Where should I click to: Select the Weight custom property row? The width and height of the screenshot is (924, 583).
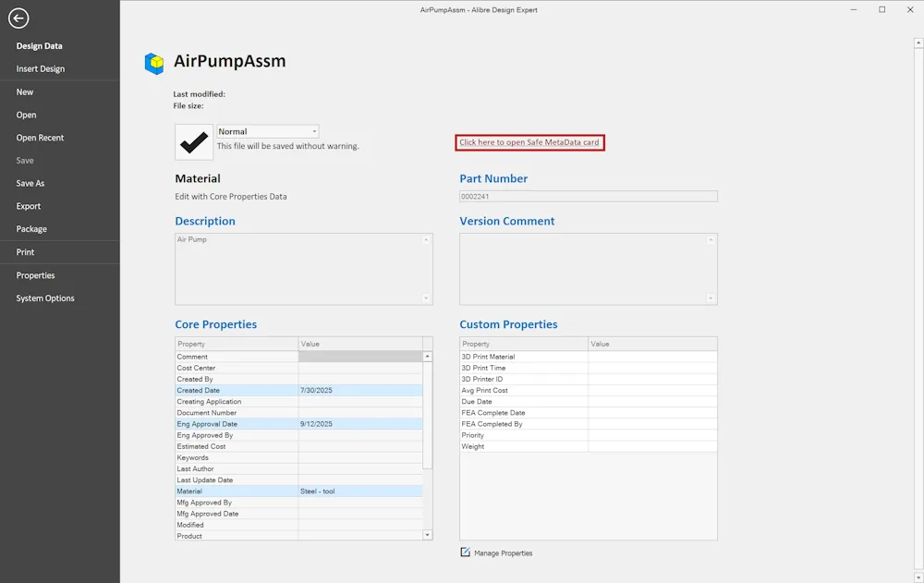[x=588, y=446]
